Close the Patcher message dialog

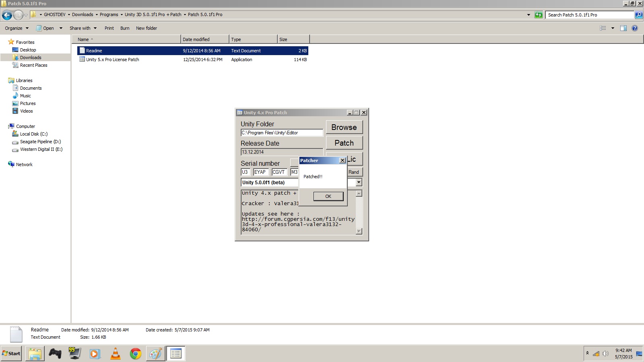[343, 160]
